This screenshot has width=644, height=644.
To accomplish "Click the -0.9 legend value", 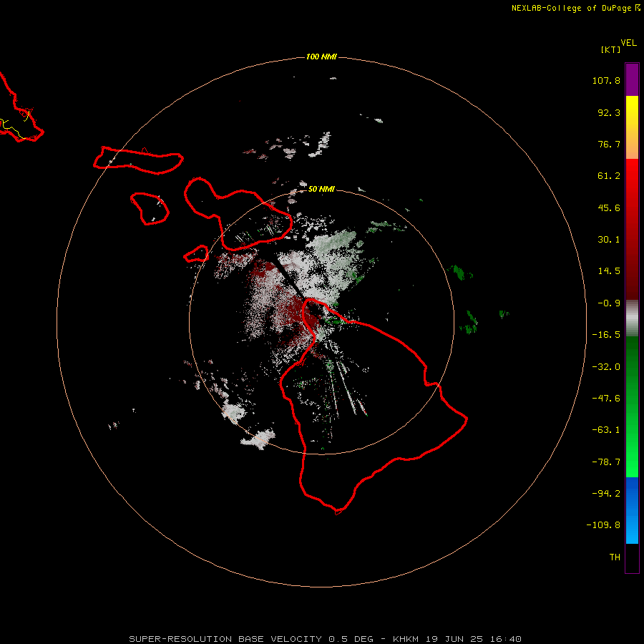I will coord(609,303).
